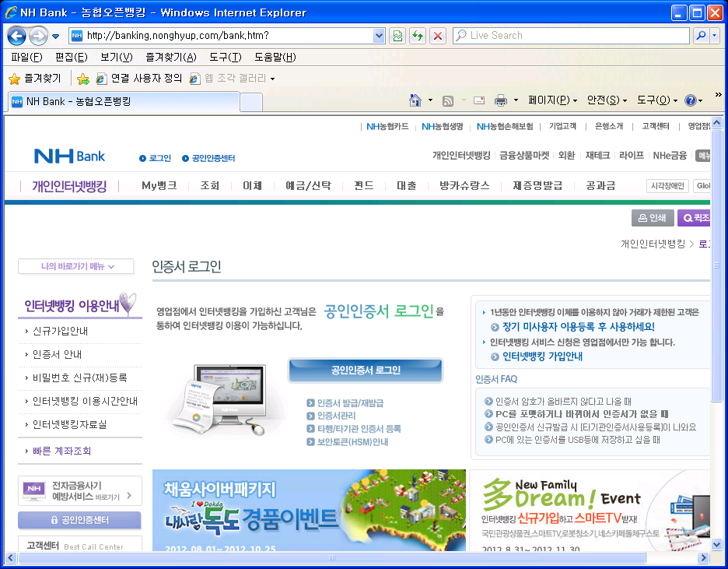Open the 즐겨찾기 favorites star button
Screen dimensions: 728x569
(x=35, y=79)
